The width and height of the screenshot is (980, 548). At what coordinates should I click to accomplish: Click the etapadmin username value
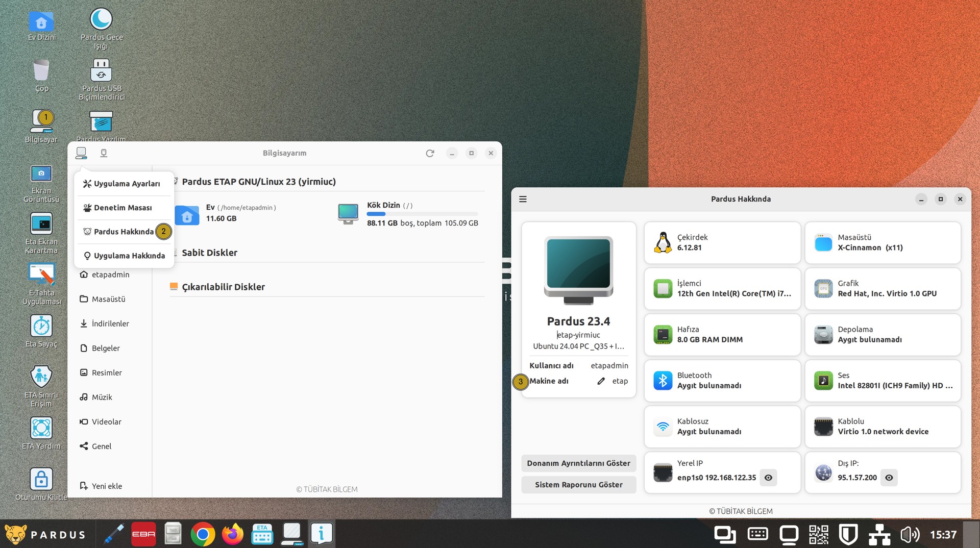609,366
